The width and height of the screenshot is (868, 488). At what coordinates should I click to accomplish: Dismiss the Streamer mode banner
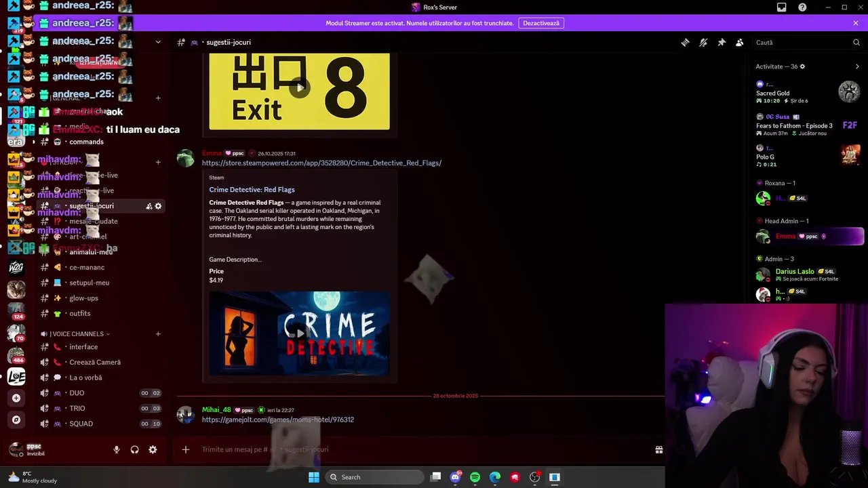(856, 23)
